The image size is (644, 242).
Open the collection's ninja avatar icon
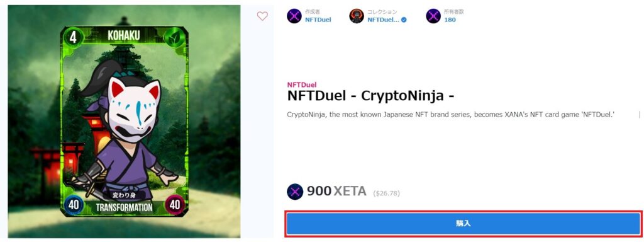click(357, 16)
